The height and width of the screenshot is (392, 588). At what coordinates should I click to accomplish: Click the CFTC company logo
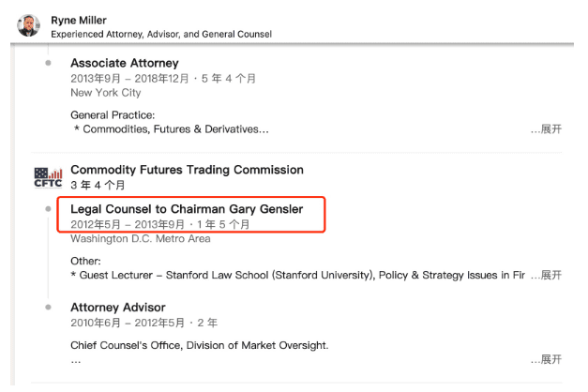point(47,176)
